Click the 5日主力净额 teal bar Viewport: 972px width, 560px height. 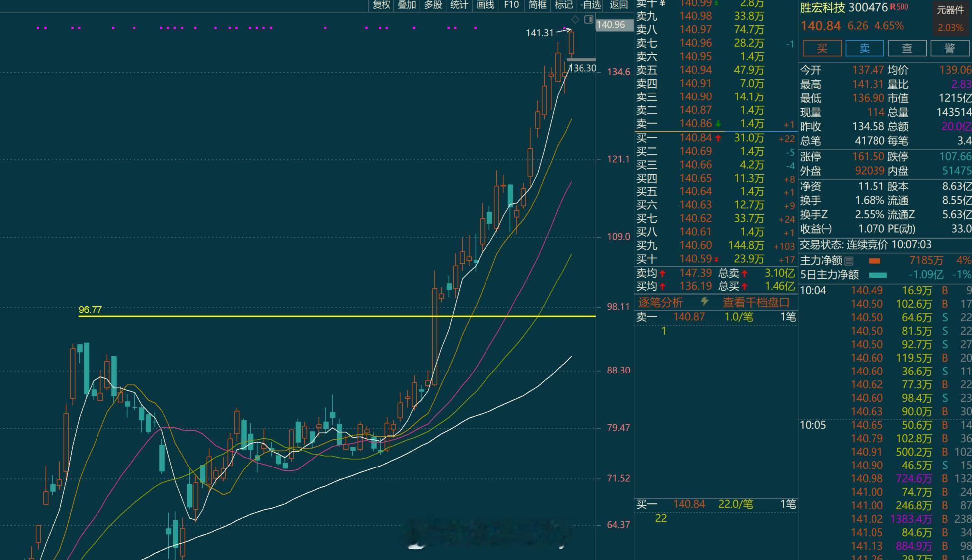click(x=877, y=275)
